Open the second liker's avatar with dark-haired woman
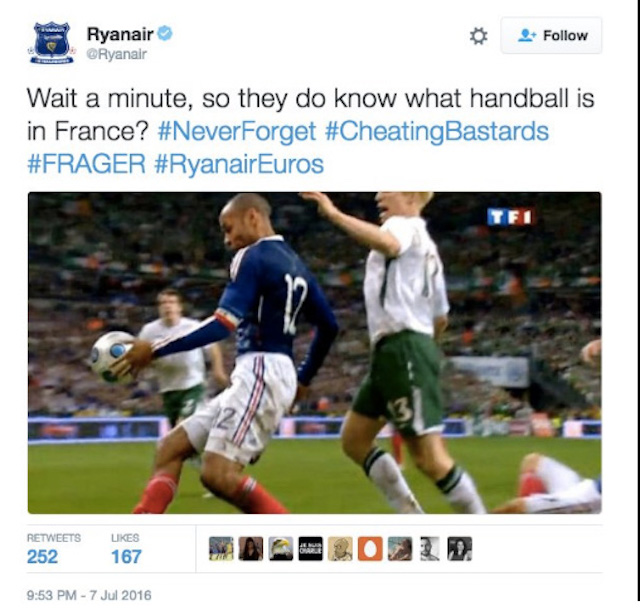Viewport: 640px width, 615px height. point(251,548)
